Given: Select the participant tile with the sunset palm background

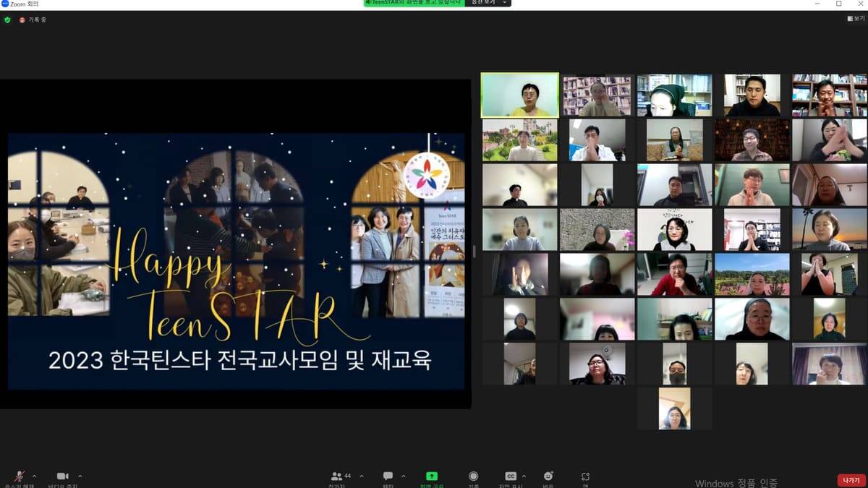Looking at the screenshot, I should pyautogui.click(x=829, y=229).
